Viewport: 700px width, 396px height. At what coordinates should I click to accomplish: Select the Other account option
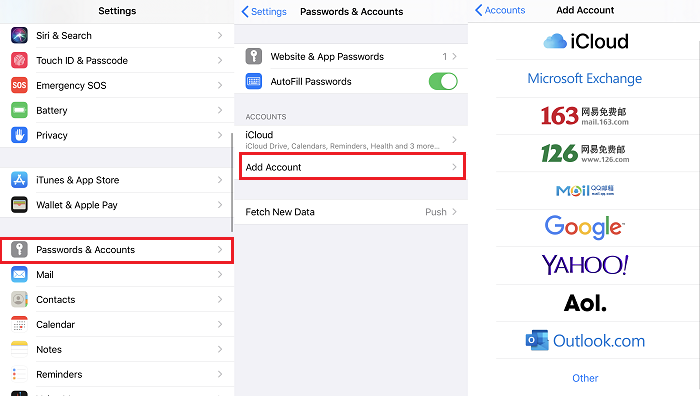(585, 378)
